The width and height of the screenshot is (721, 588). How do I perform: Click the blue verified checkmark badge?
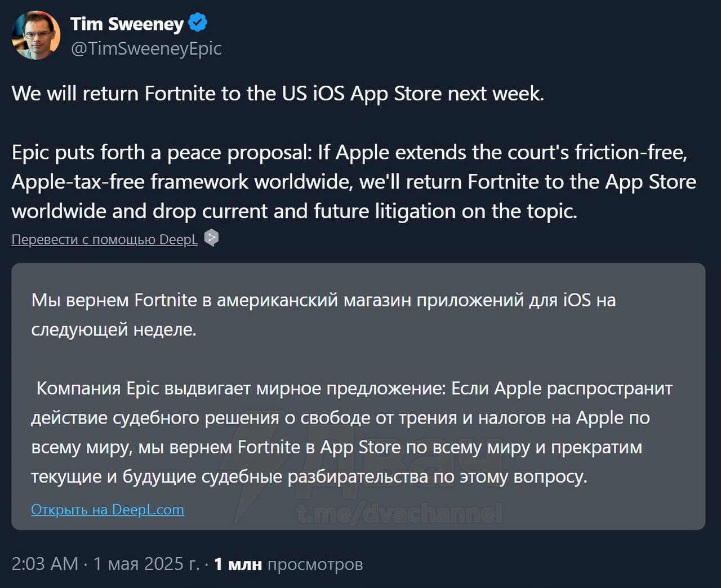click(198, 23)
